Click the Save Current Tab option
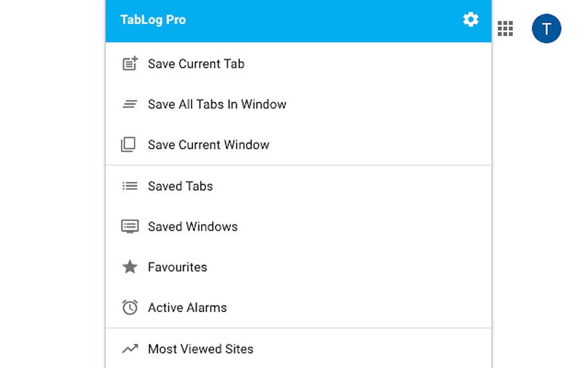 click(196, 63)
